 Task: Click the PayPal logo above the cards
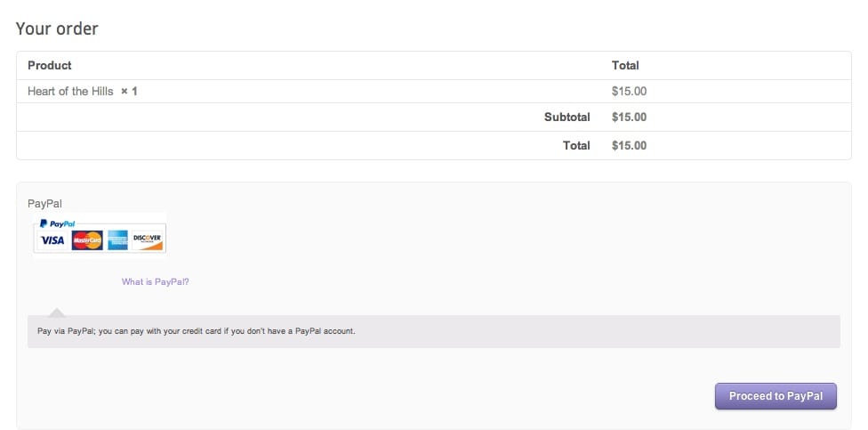pos(57,223)
